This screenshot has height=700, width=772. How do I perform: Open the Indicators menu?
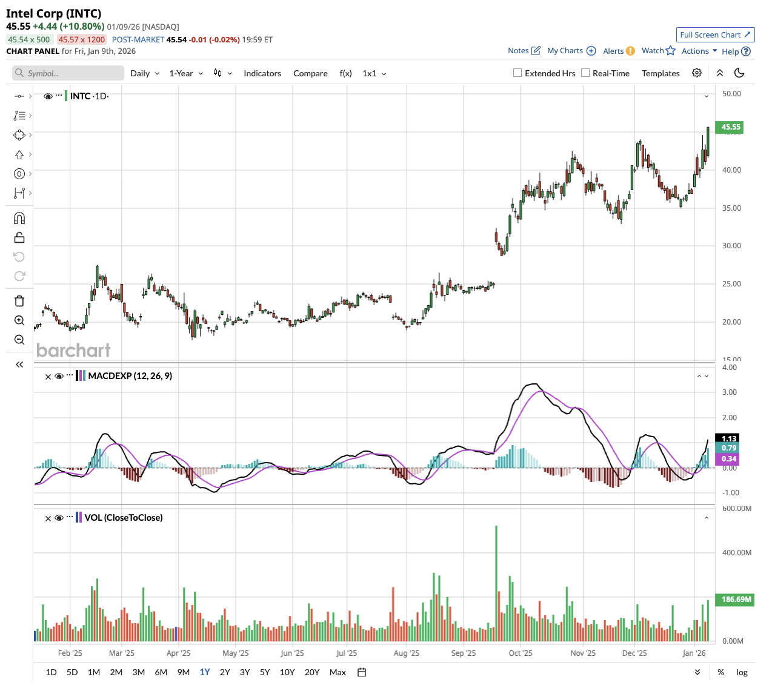point(262,73)
